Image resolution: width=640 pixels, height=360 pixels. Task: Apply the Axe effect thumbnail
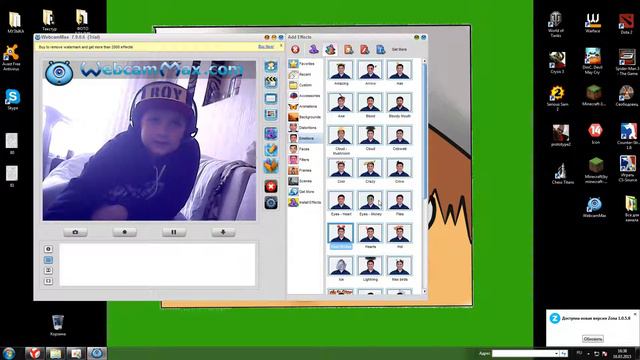coord(341,102)
